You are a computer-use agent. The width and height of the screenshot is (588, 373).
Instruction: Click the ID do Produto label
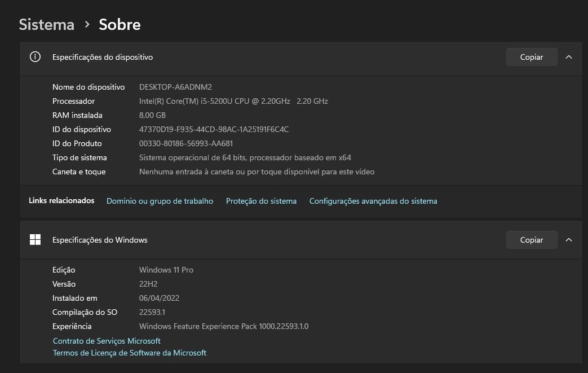(x=77, y=144)
